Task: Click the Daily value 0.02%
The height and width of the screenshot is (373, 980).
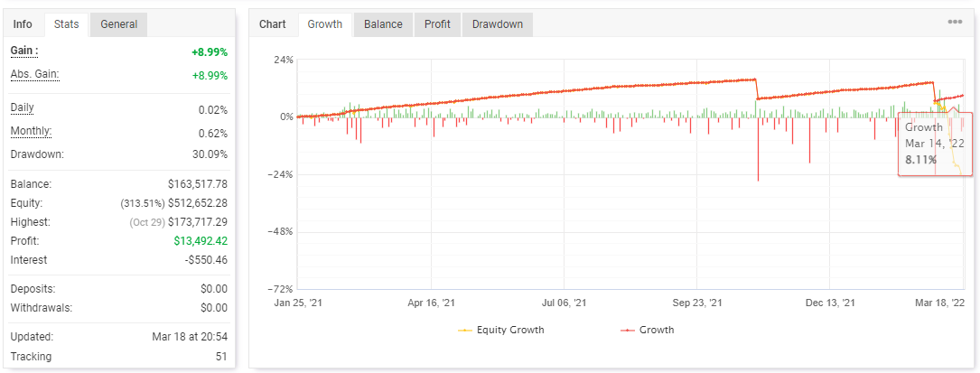Action: pyautogui.click(x=214, y=110)
